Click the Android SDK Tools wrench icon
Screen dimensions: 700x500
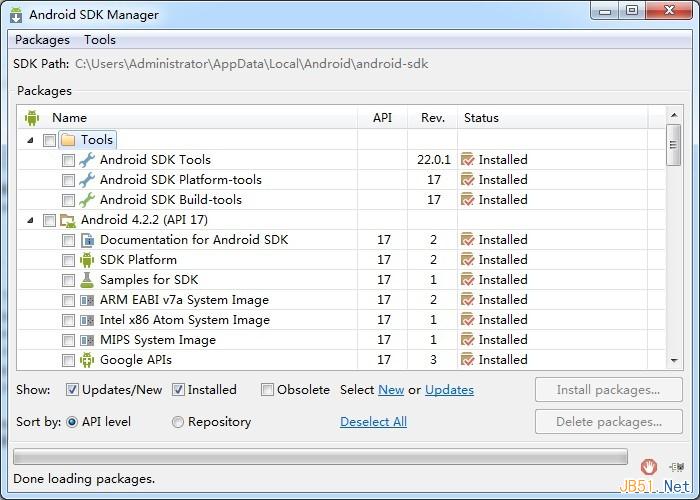pyautogui.click(x=87, y=160)
